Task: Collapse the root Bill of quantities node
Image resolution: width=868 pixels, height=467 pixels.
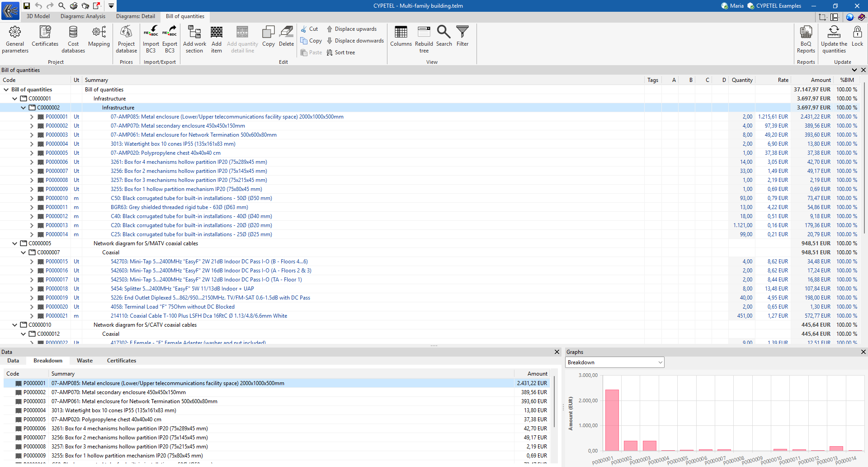Action: 6,90
